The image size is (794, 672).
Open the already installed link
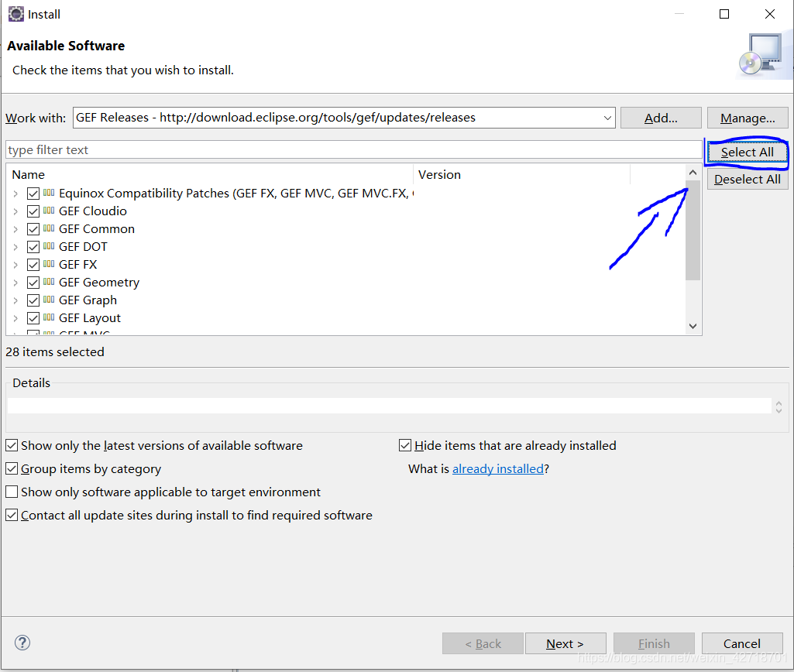[498, 469]
